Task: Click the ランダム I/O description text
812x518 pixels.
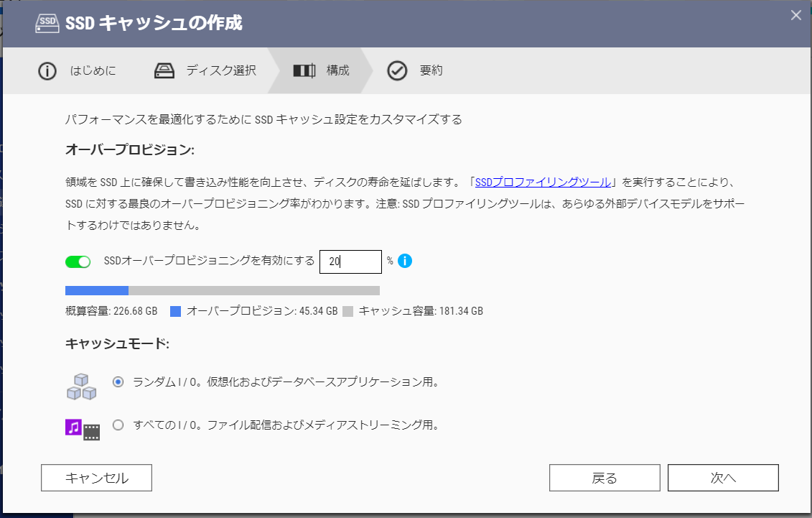Action: [x=286, y=382]
